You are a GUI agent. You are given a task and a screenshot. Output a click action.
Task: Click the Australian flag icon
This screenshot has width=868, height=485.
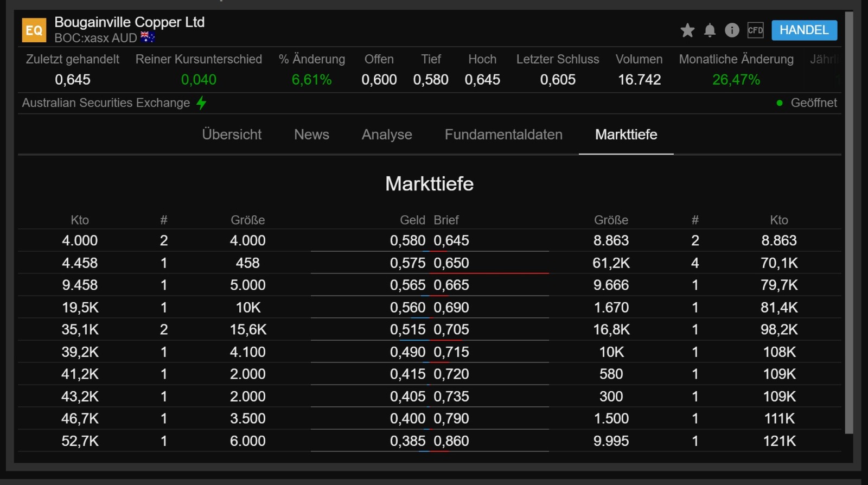(148, 37)
